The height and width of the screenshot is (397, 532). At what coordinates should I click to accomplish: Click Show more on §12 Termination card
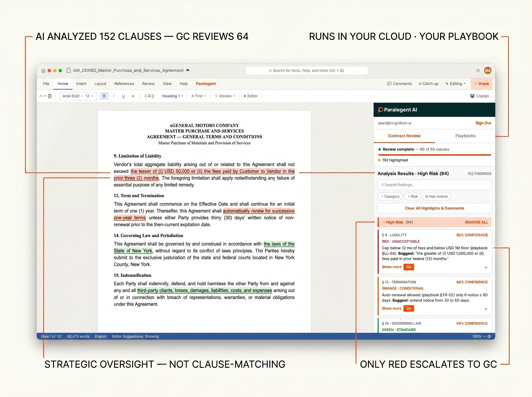pos(392,308)
